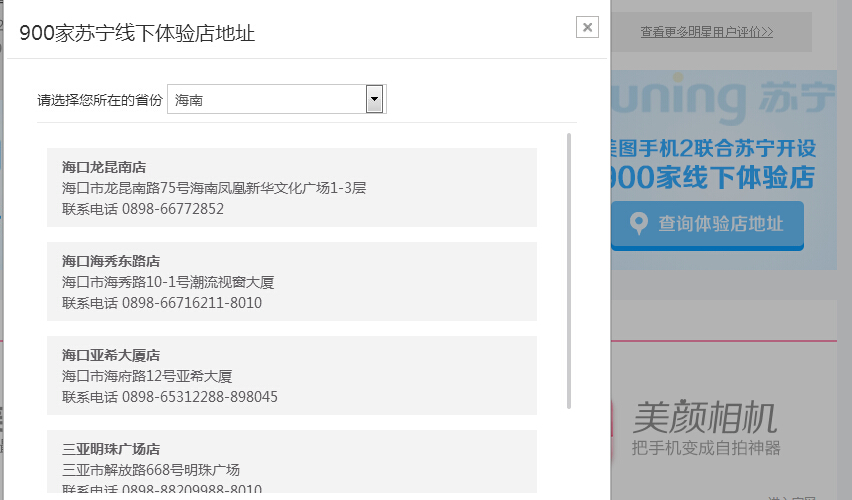Open the province dropdown arrow
The height and width of the screenshot is (500, 852).
tap(374, 99)
